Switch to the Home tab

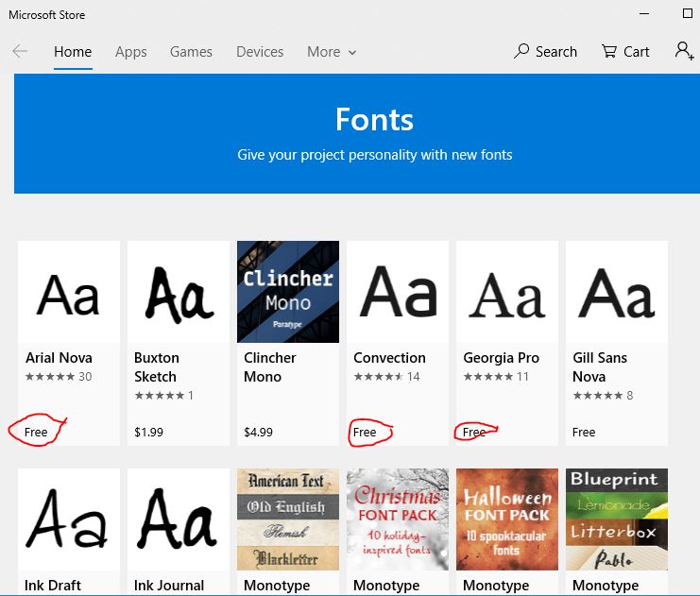click(x=73, y=52)
